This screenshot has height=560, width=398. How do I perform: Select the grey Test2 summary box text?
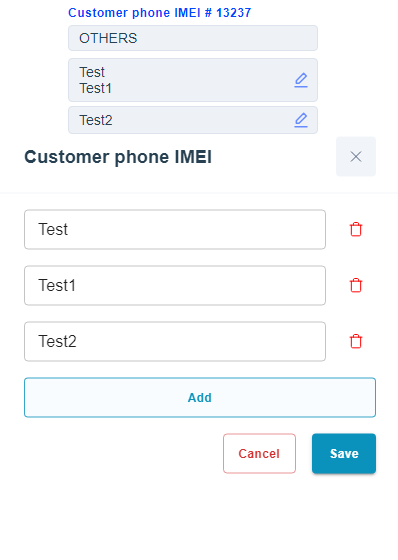point(96,120)
